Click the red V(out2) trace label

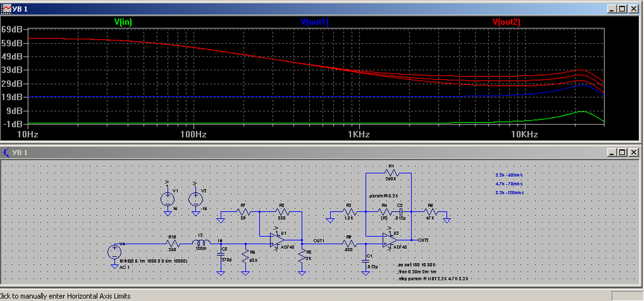pos(506,22)
